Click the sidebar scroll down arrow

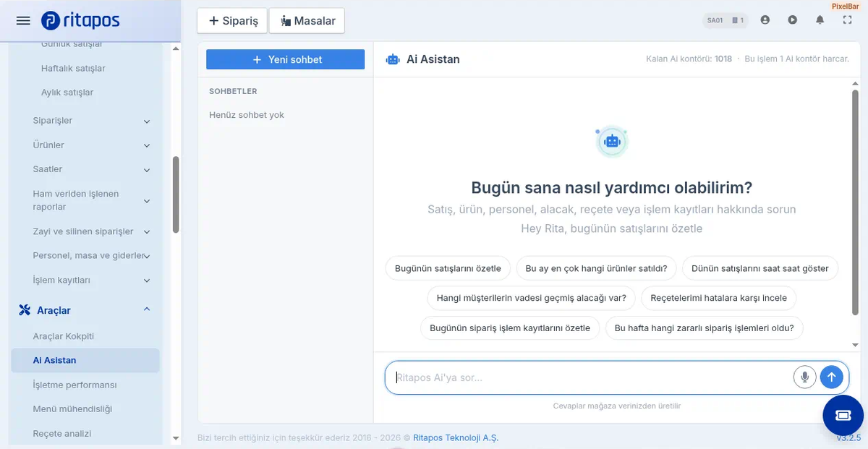[x=176, y=438]
